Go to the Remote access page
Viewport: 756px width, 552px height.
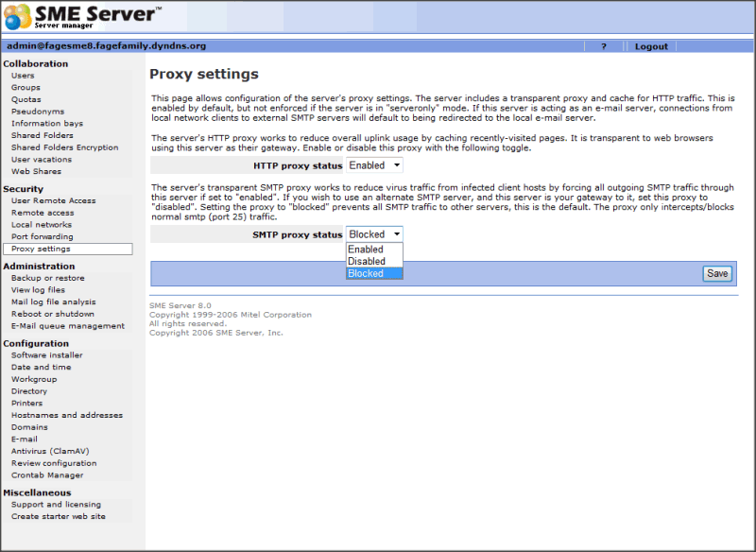(x=43, y=213)
